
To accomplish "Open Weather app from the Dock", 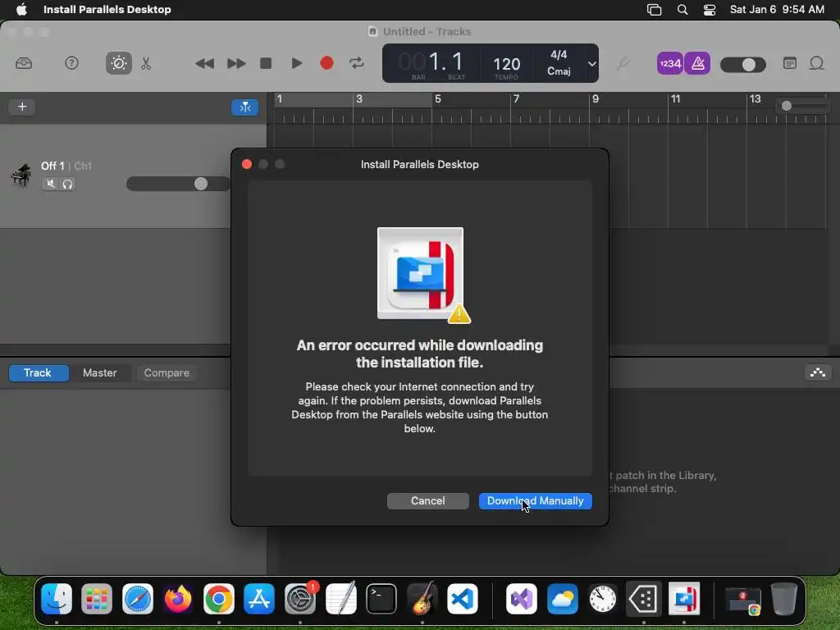I will tap(562, 599).
